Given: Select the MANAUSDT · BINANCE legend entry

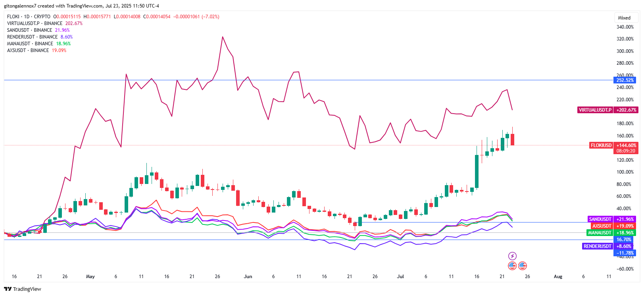Looking at the screenshot, I should point(30,44).
